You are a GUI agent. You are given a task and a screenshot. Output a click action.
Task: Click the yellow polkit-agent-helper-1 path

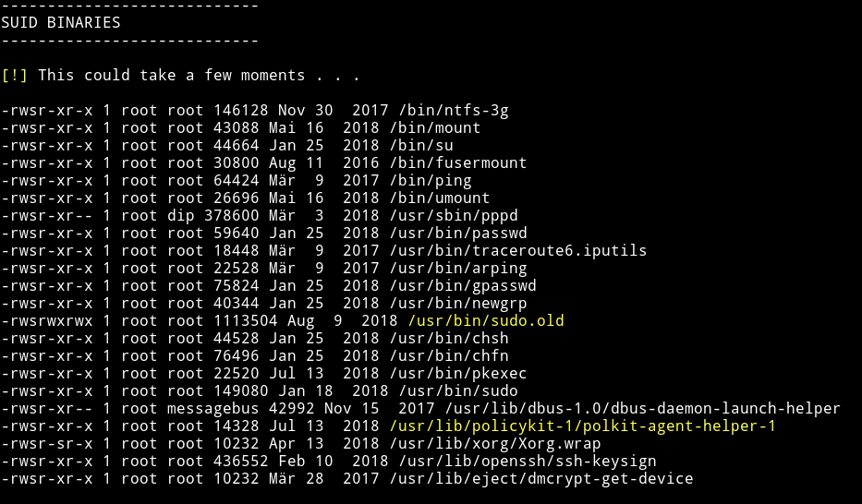[583, 426]
